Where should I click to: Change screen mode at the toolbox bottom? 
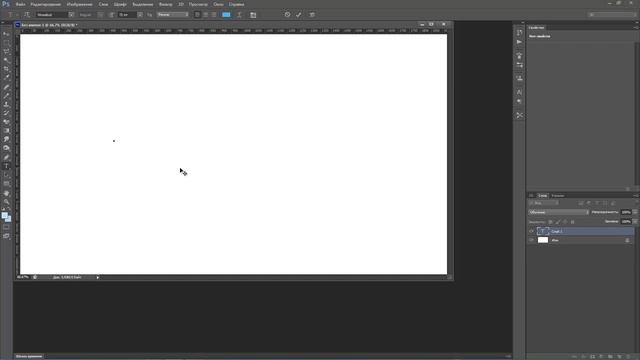click(6, 236)
